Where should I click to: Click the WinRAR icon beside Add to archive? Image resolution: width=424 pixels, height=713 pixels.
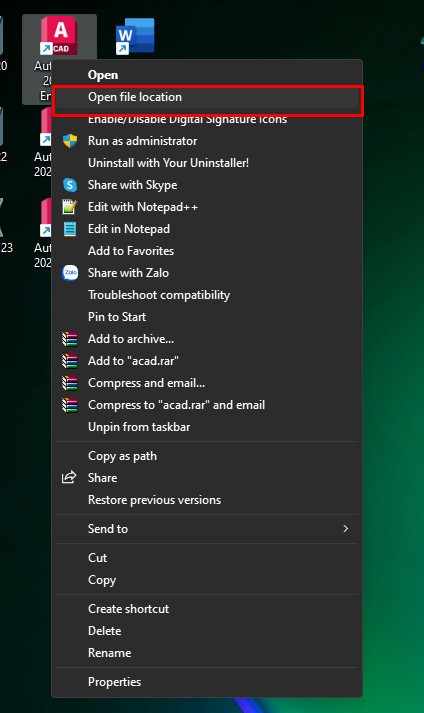click(70, 339)
